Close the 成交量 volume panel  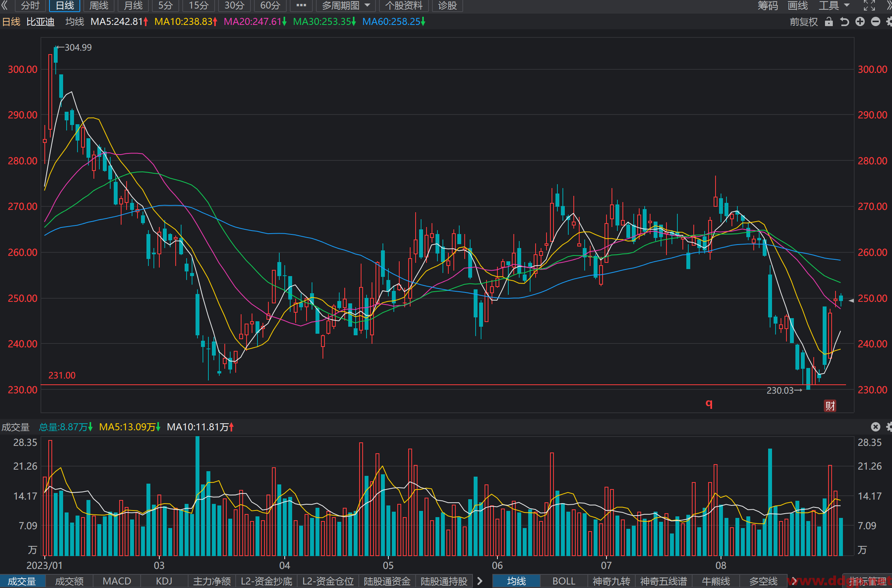(876, 427)
